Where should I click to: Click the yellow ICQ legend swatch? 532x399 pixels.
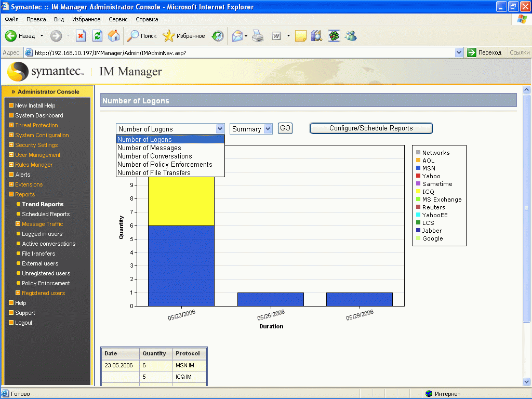tap(418, 192)
